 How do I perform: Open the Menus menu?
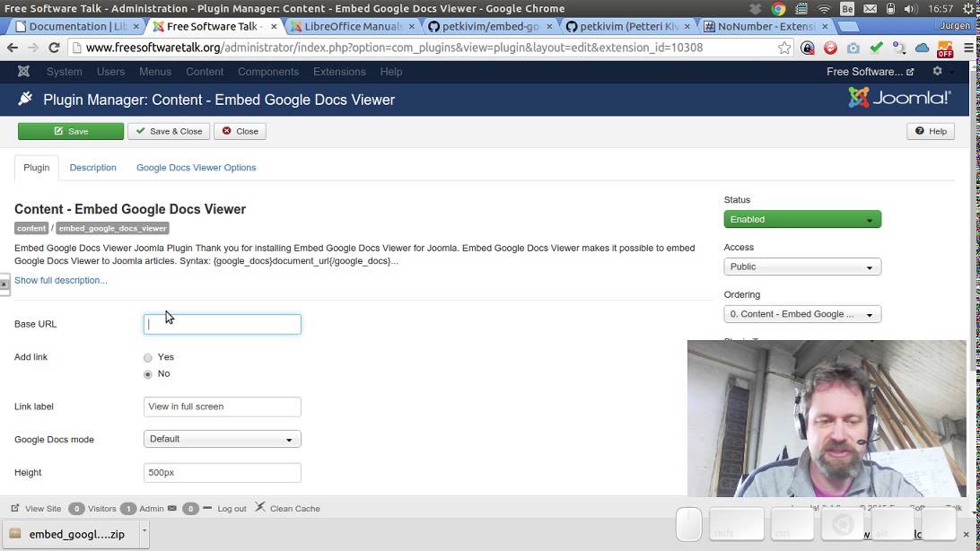point(155,72)
